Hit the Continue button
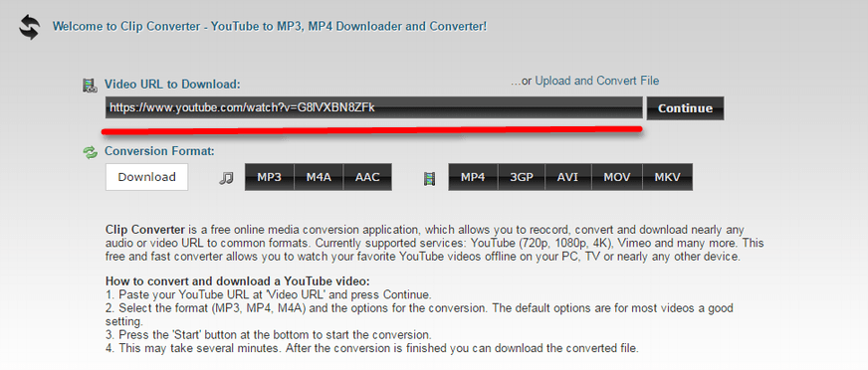868x370 pixels. click(685, 108)
